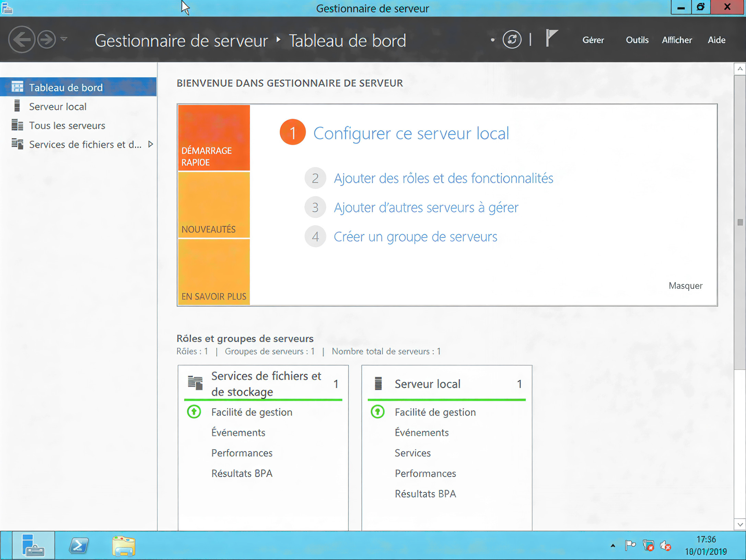
Task: Click Créer un groupe de serveurs
Action: [x=415, y=236]
